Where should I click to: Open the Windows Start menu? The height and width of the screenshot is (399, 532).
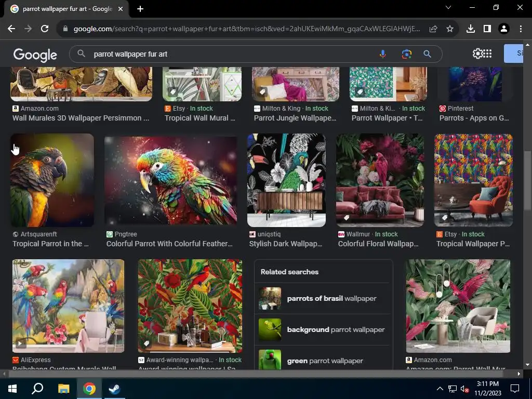coord(12,389)
